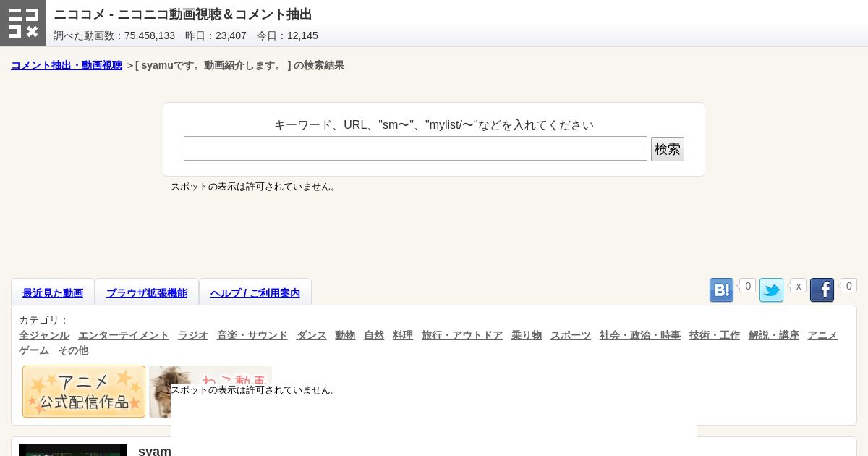Select 全ジャンル category
Image resolution: width=868 pixels, height=456 pixels.
click(x=44, y=335)
